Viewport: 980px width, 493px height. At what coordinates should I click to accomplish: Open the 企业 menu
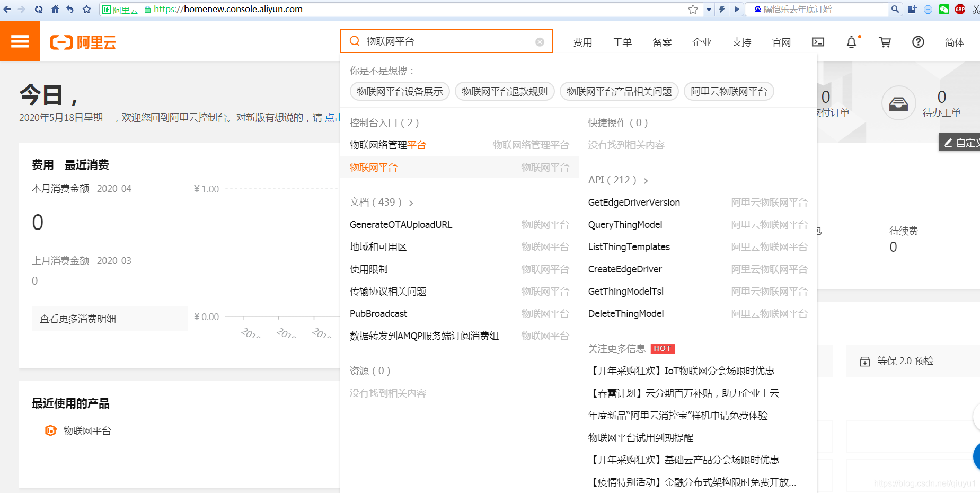702,42
